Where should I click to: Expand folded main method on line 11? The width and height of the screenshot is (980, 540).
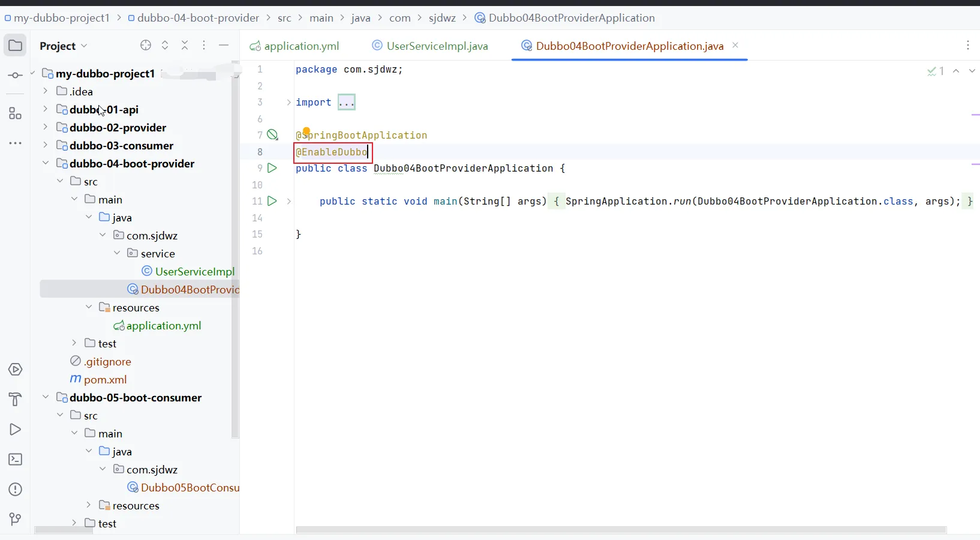(x=288, y=202)
